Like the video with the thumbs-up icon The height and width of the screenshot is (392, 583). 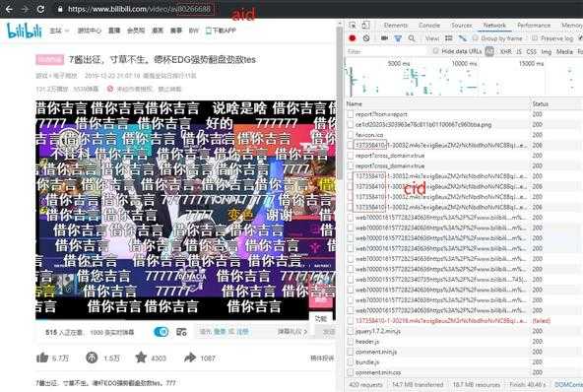click(x=42, y=358)
